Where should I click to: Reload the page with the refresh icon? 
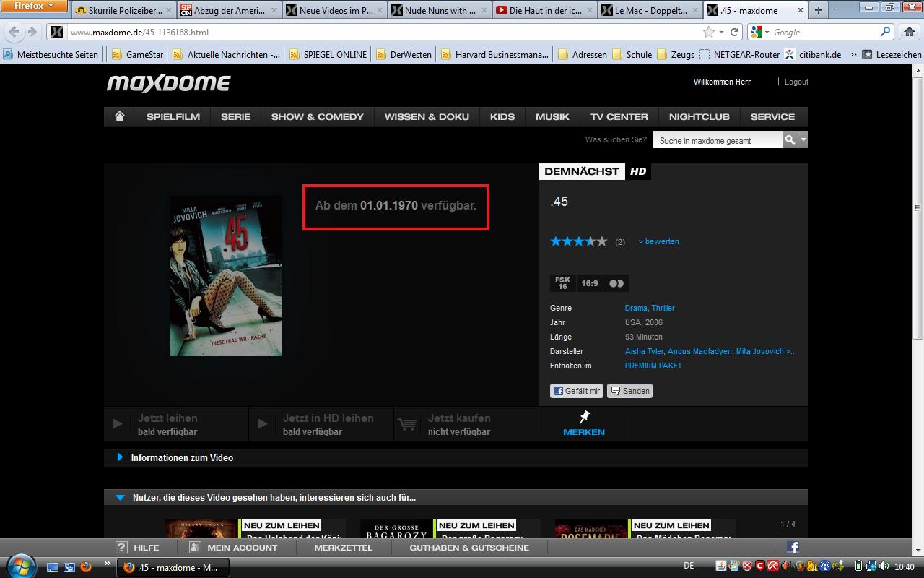point(735,32)
